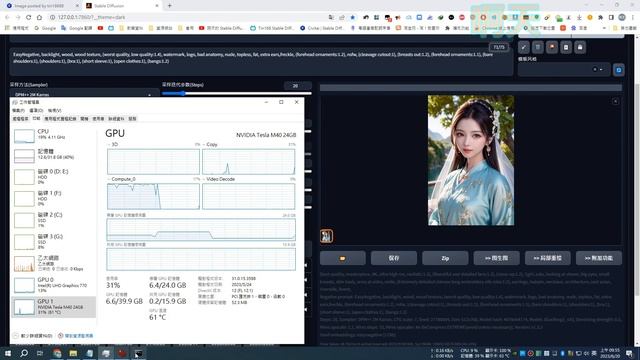Screen dimensions: 640x360
Task: Select 乙太網路 in the sidebar
Action: click(x=53, y=263)
